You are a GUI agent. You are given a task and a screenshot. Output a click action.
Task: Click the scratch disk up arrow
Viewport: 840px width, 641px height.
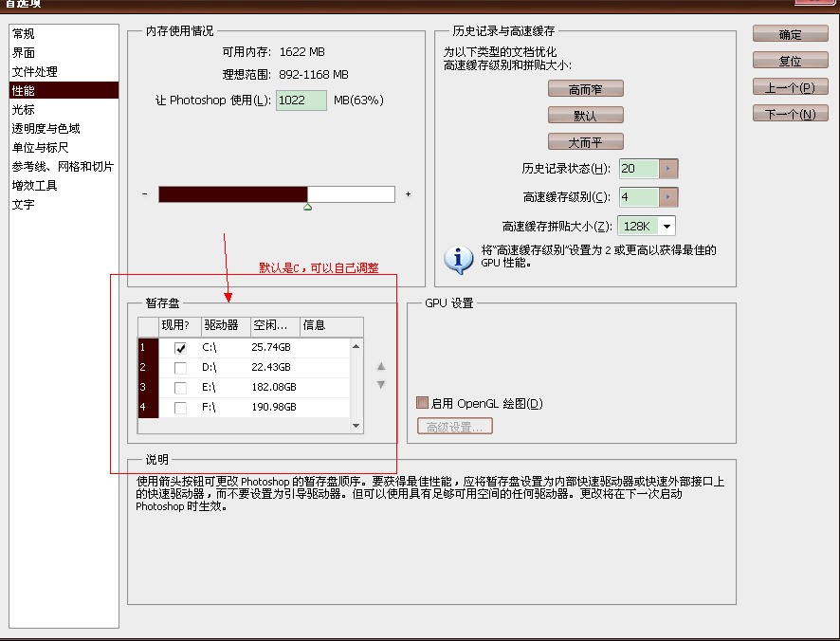pyautogui.click(x=381, y=366)
